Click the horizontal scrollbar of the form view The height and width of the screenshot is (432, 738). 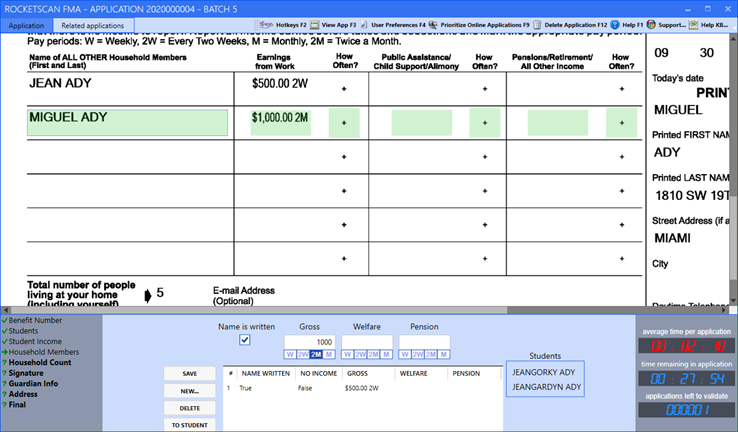pos(259,310)
